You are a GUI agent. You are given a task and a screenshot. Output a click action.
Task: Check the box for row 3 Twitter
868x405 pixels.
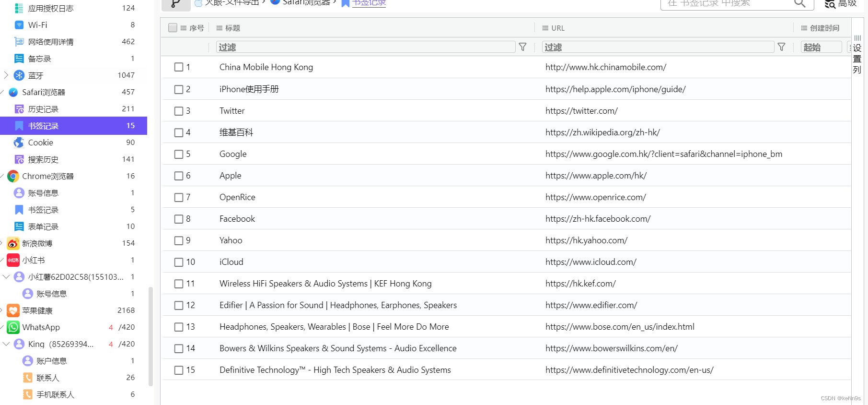coord(179,111)
